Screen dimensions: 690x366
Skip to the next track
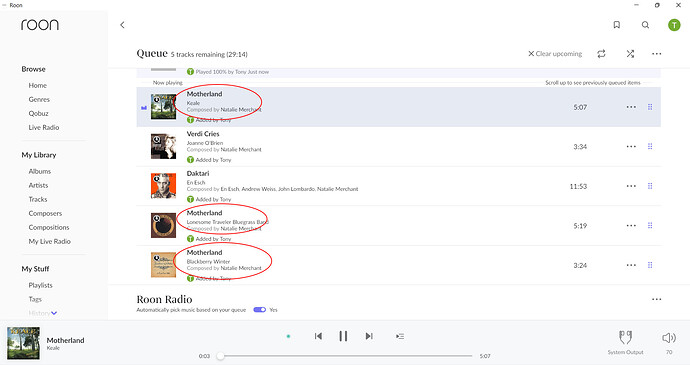click(369, 336)
